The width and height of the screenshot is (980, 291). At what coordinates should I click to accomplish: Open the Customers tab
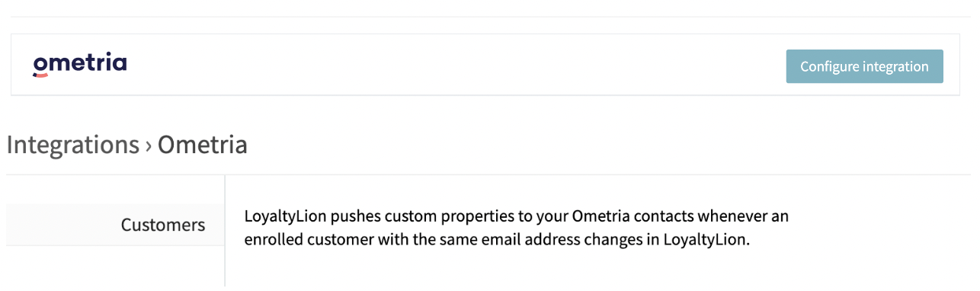pyautogui.click(x=115, y=225)
